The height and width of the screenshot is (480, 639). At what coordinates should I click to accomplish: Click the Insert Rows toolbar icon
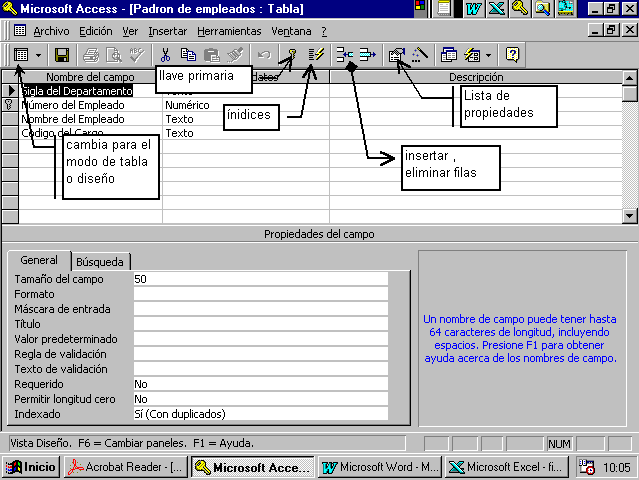(x=345, y=55)
